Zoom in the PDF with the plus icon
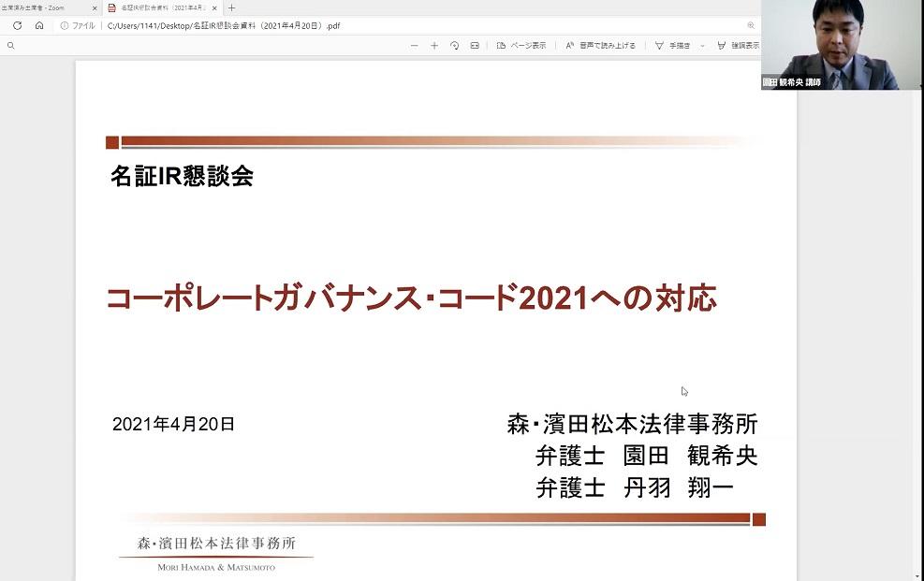The width and height of the screenshot is (924, 581). [x=434, y=45]
